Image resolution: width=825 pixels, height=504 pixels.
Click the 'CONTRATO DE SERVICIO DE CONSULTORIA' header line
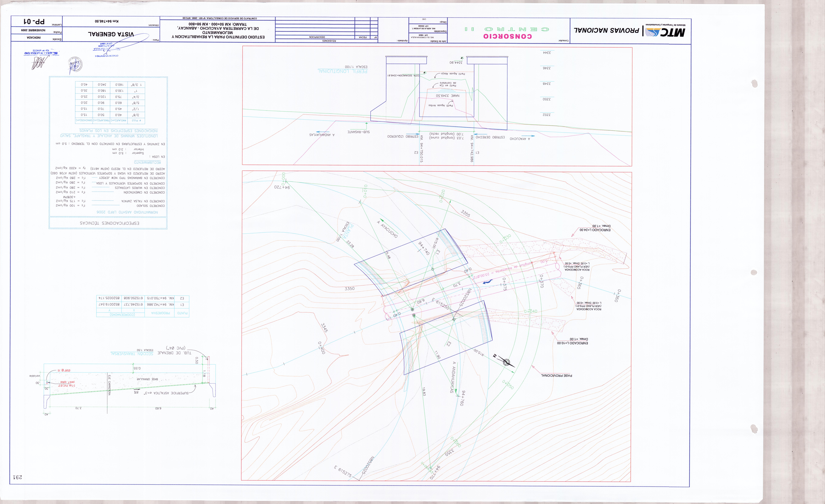[x=220, y=18]
